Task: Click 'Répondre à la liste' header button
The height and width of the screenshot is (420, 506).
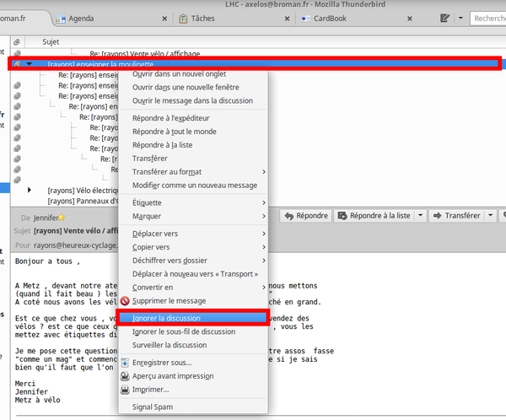Action: coord(374,216)
